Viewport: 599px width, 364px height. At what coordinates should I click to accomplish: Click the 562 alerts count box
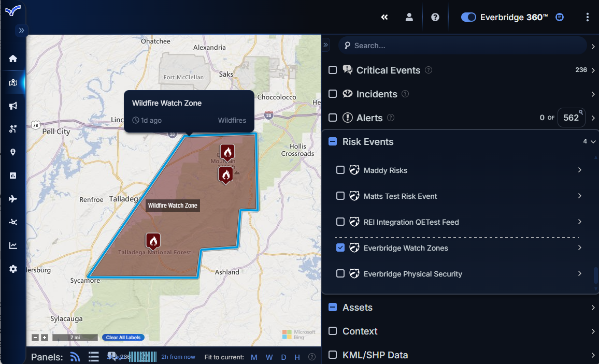pos(571,118)
